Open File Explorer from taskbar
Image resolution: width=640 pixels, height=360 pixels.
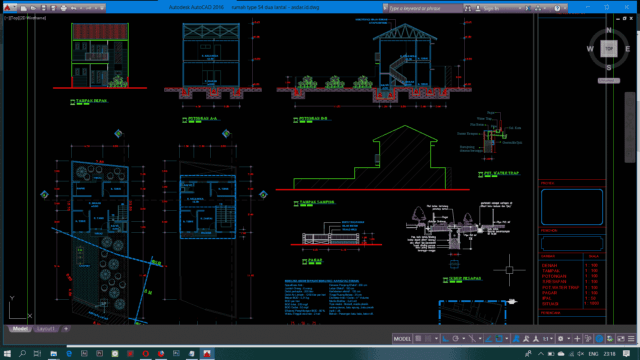click(53, 353)
